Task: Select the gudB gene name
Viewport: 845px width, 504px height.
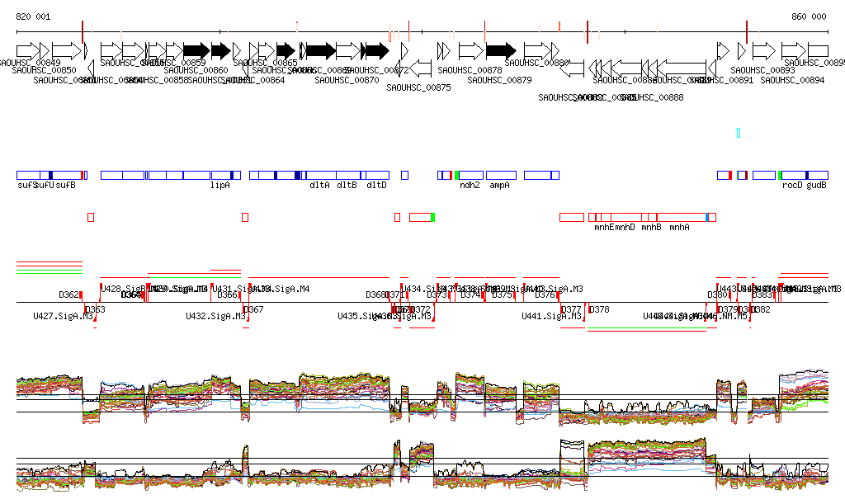Action: (816, 186)
